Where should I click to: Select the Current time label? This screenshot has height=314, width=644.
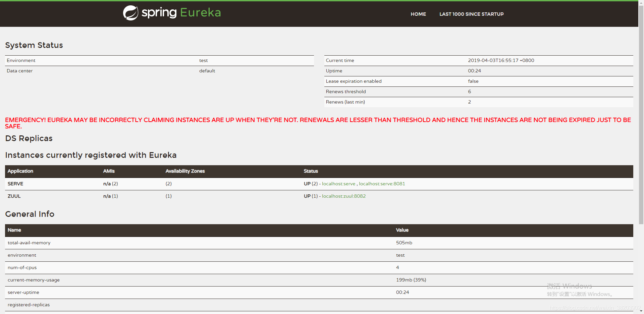(340, 60)
